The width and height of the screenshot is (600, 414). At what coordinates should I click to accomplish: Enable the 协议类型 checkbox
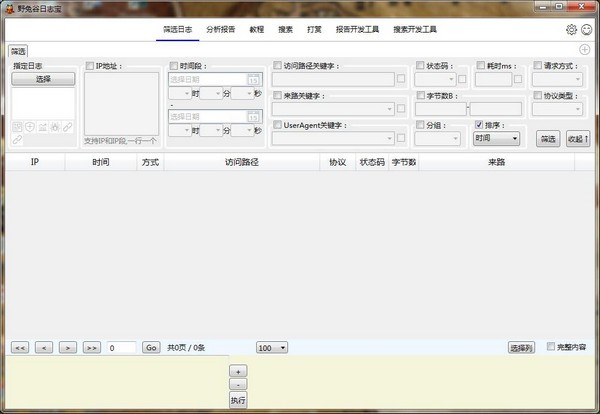(538, 95)
